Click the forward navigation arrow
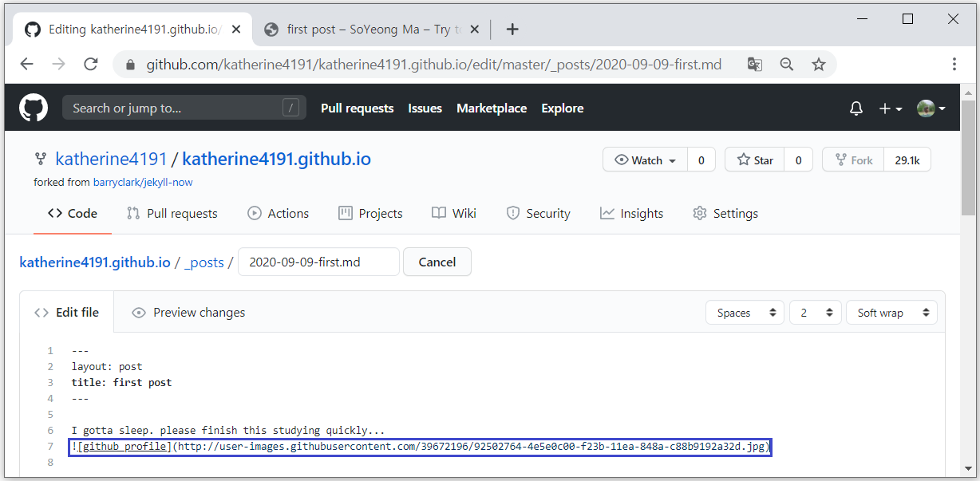This screenshot has height=481, width=980. click(59, 65)
